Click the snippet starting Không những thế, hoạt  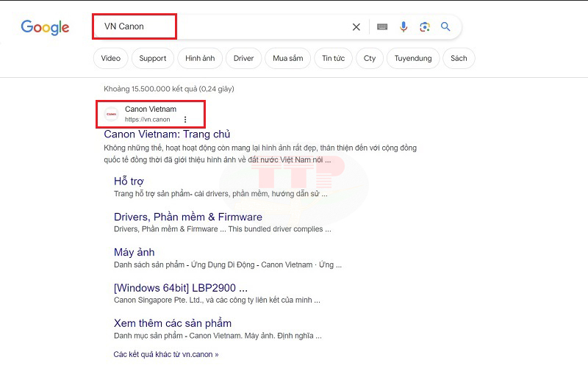click(260, 154)
